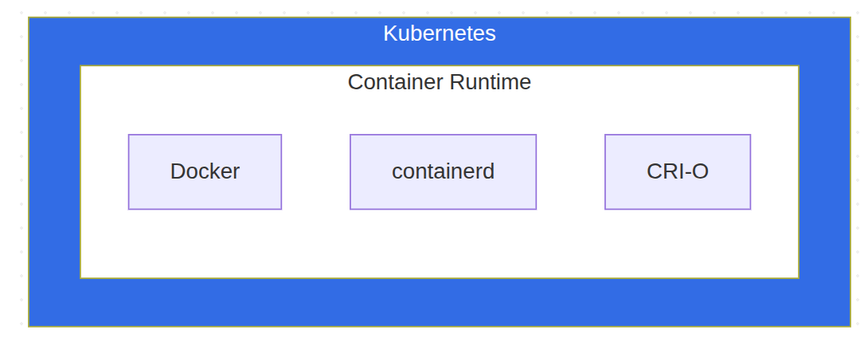Click white gap between containerd and CRI-O
868x346 pixels.
pos(570,171)
